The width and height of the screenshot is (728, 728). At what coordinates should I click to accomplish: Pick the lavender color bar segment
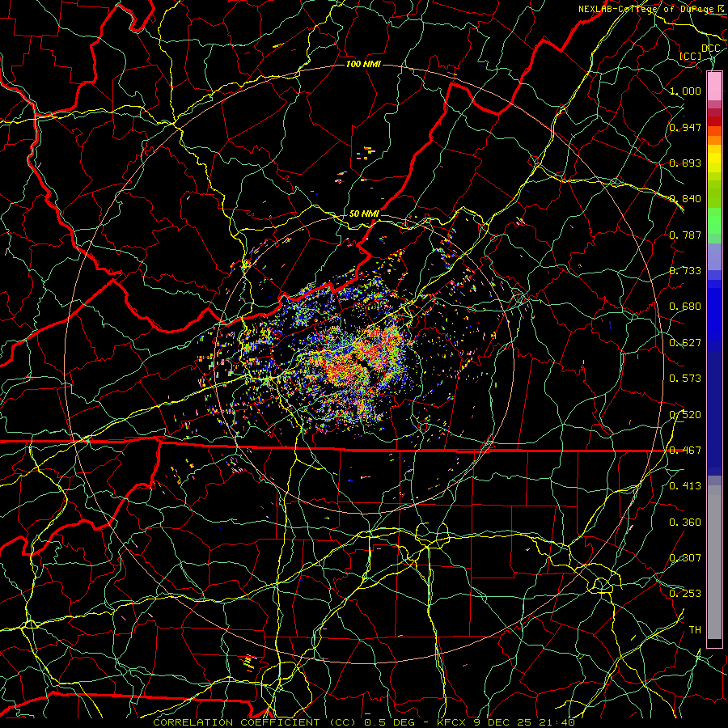point(714,256)
